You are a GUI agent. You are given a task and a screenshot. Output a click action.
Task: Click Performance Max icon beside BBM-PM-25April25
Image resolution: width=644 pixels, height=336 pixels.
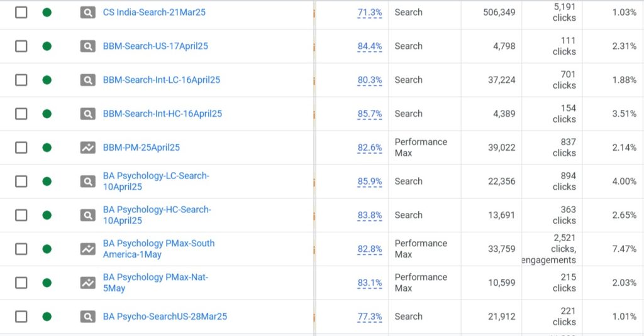point(87,148)
